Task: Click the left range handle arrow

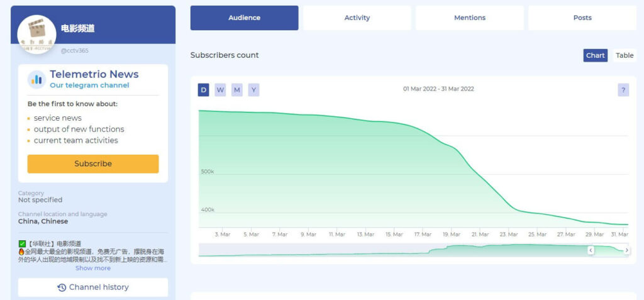Action: pyautogui.click(x=591, y=250)
